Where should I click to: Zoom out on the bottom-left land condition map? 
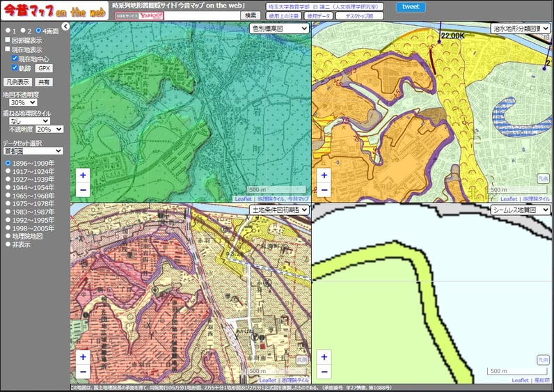tap(83, 372)
